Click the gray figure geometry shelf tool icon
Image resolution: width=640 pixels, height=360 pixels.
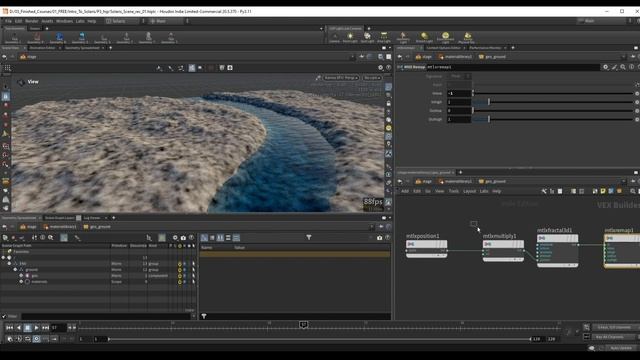(148, 38)
